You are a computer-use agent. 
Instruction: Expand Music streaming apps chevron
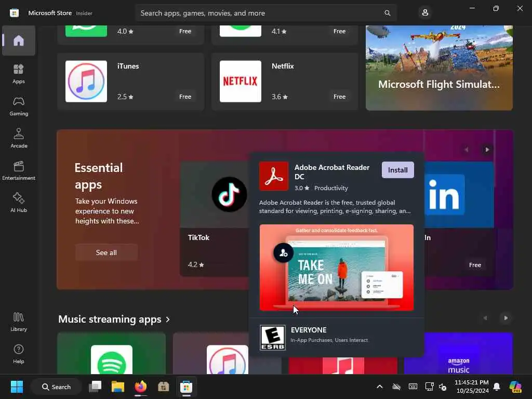click(168, 320)
